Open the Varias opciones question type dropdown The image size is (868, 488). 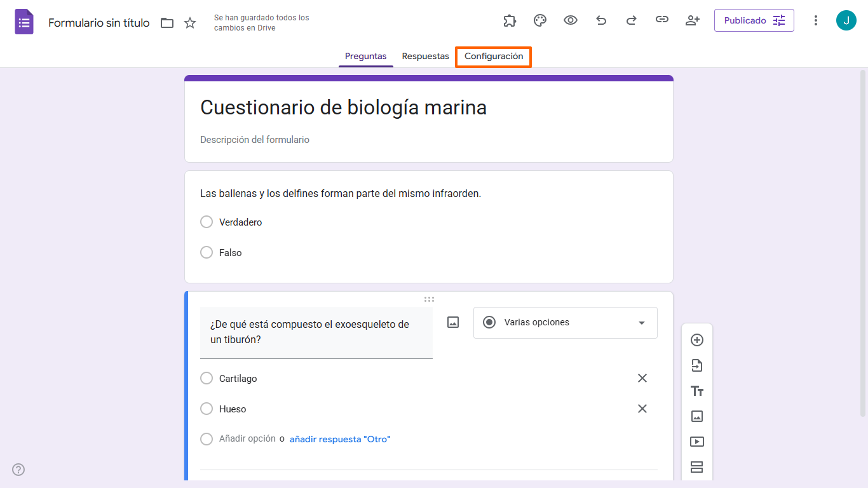[x=564, y=322]
